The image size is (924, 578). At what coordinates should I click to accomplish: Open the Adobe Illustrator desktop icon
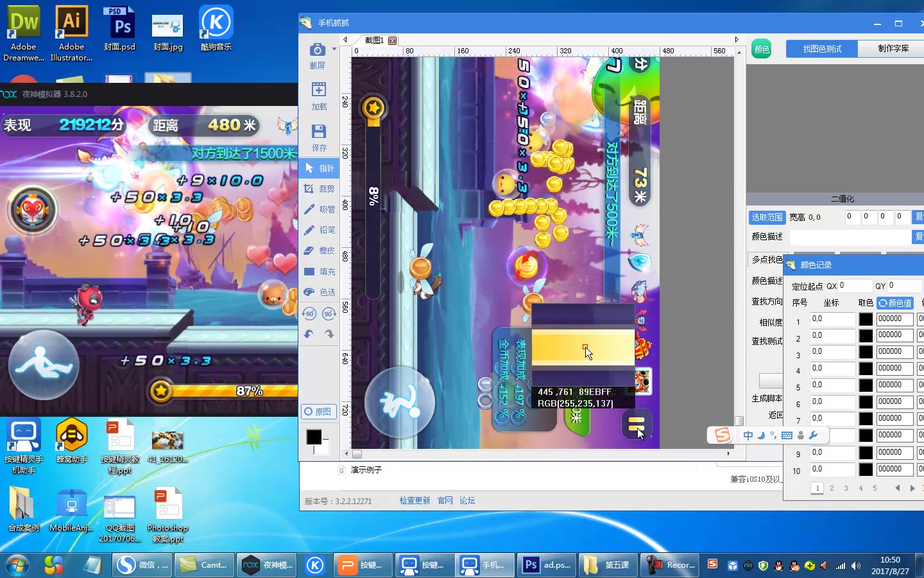tap(71, 33)
